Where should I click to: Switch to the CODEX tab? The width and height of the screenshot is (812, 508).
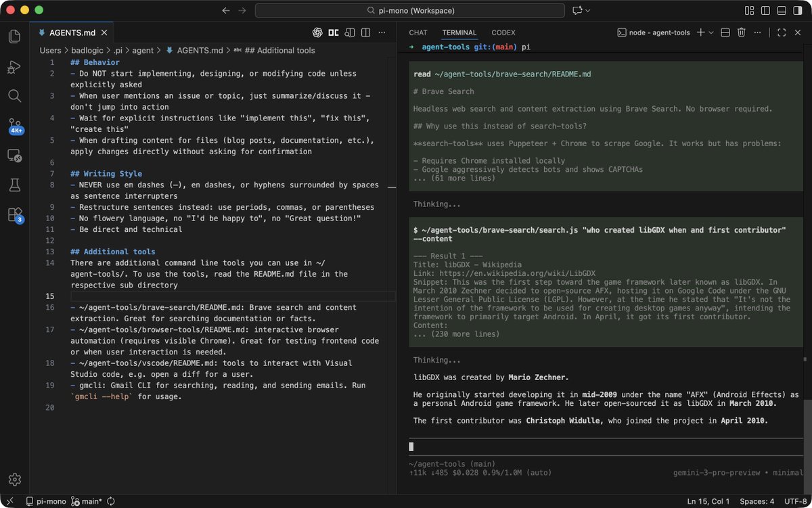[x=503, y=32]
